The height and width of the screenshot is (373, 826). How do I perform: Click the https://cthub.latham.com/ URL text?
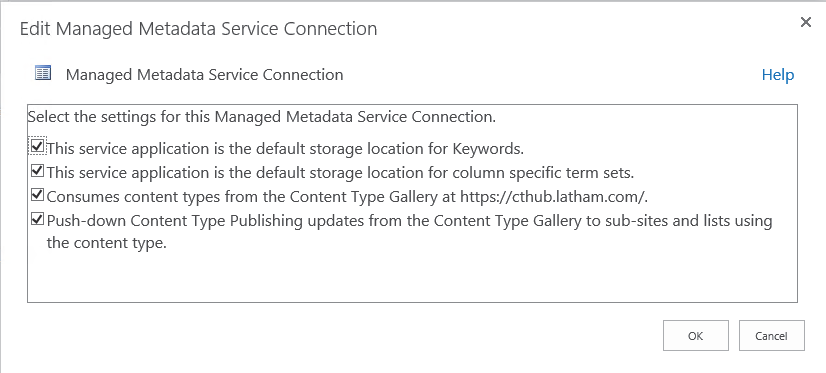tap(554, 197)
